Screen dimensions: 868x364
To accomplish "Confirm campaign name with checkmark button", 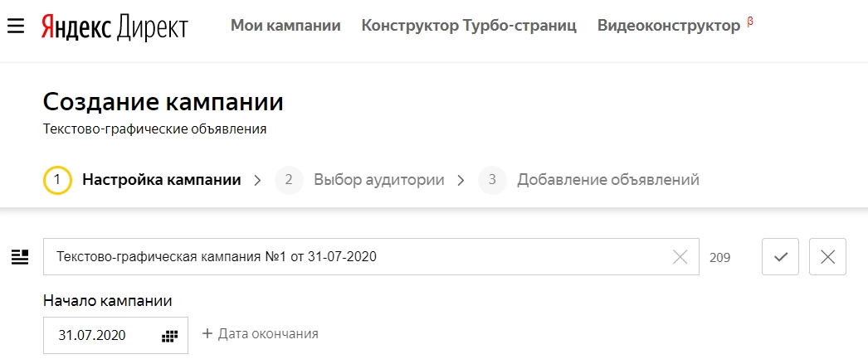I will click(x=781, y=257).
